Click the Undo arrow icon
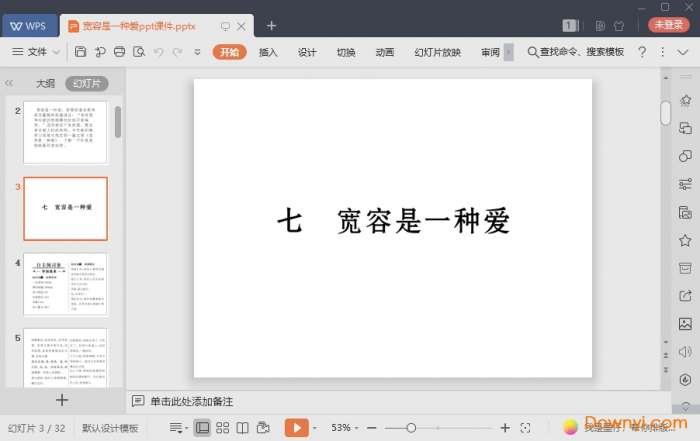This screenshot has width=700, height=441. point(158,52)
